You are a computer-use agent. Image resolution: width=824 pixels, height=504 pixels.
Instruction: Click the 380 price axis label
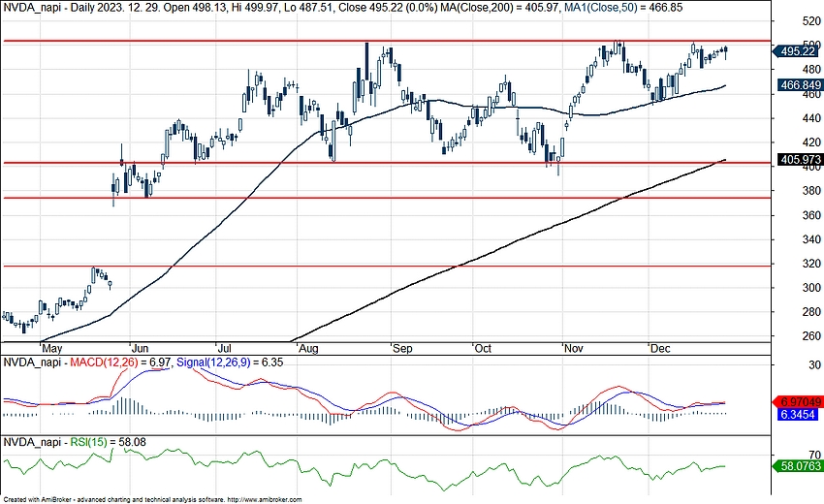[x=811, y=191]
